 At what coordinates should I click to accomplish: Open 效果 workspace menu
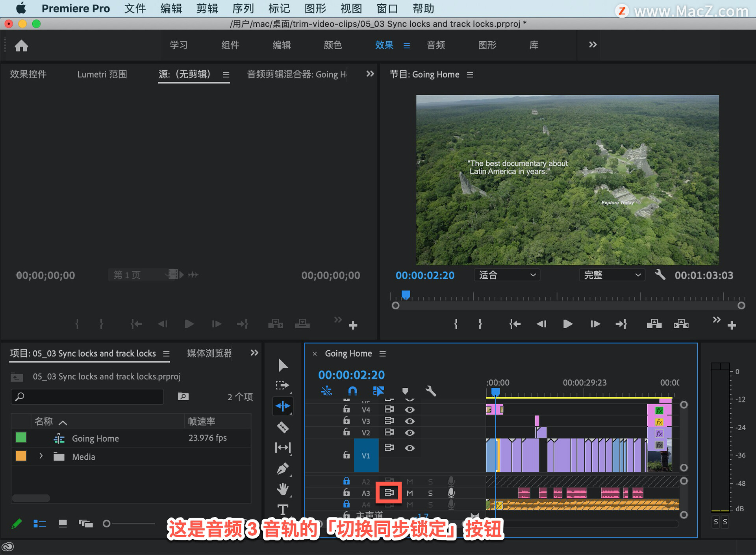pos(407,46)
